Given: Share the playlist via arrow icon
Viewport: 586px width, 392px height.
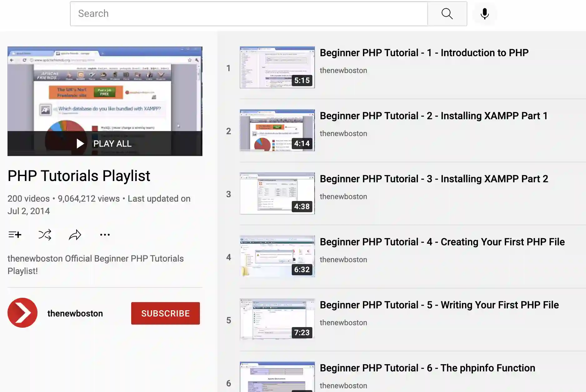Looking at the screenshot, I should (x=75, y=234).
